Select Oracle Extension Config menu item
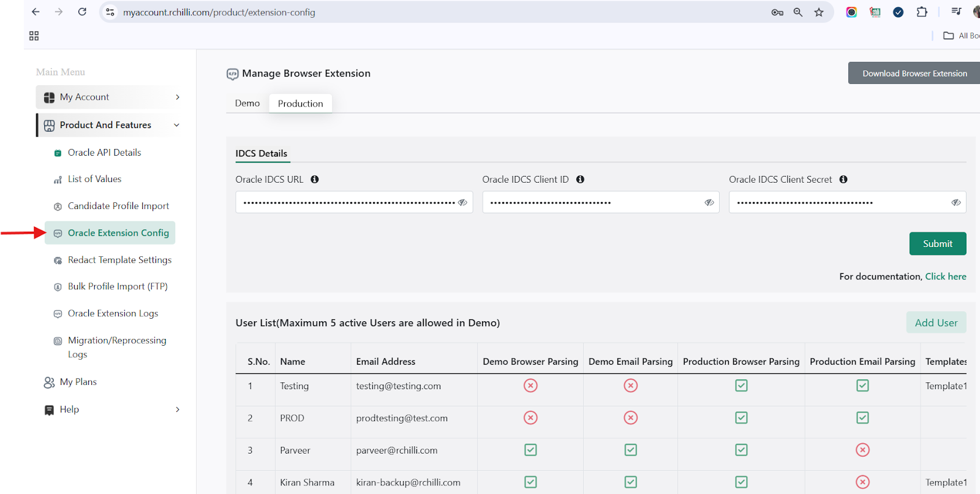 point(110,233)
